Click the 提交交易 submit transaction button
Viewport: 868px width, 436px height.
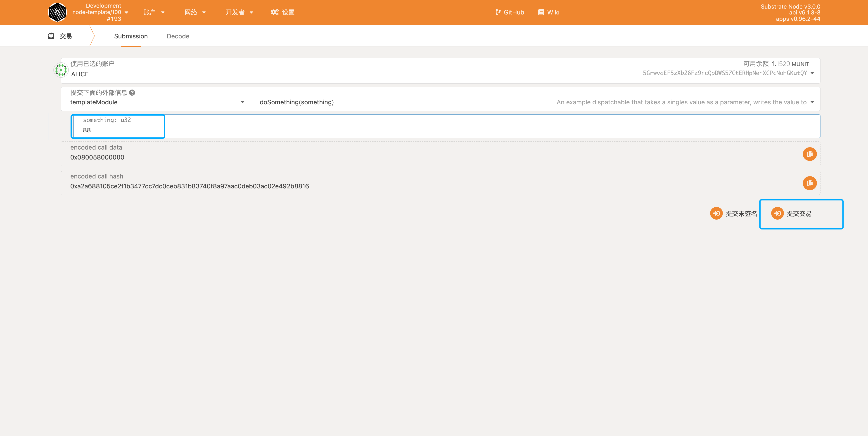(791, 213)
